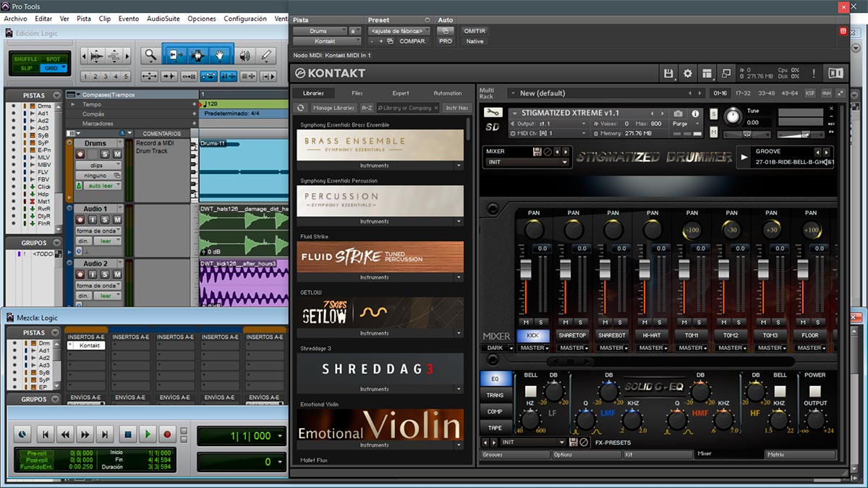The height and width of the screenshot is (488, 868).
Task: Save the mixer preset disk icon
Action: tap(537, 152)
